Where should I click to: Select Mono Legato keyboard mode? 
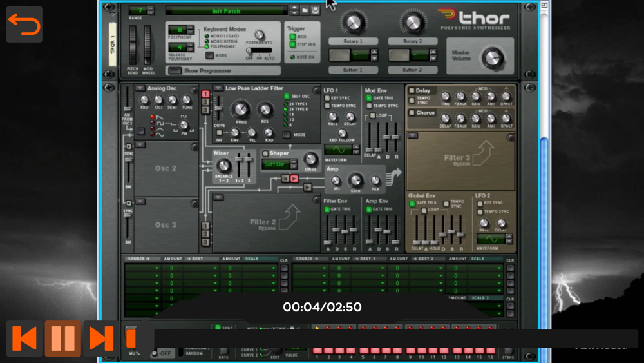point(207,36)
